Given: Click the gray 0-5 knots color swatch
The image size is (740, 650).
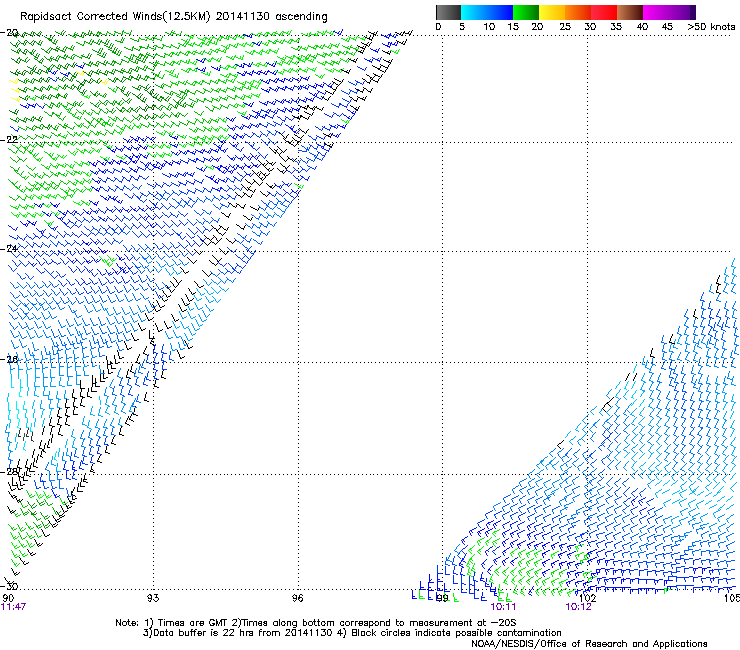Looking at the screenshot, I should (448, 12).
